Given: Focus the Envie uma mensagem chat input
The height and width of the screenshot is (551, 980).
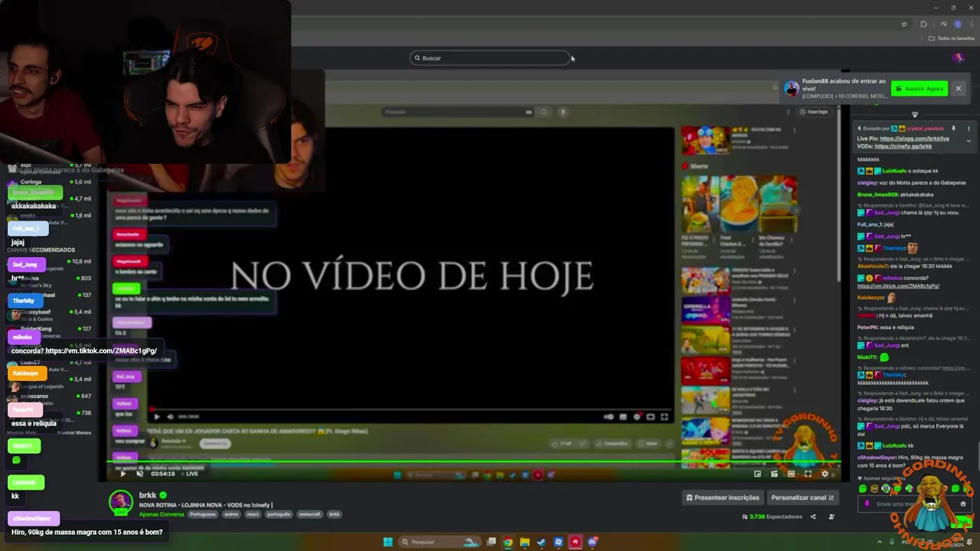Looking at the screenshot, I should [x=915, y=504].
